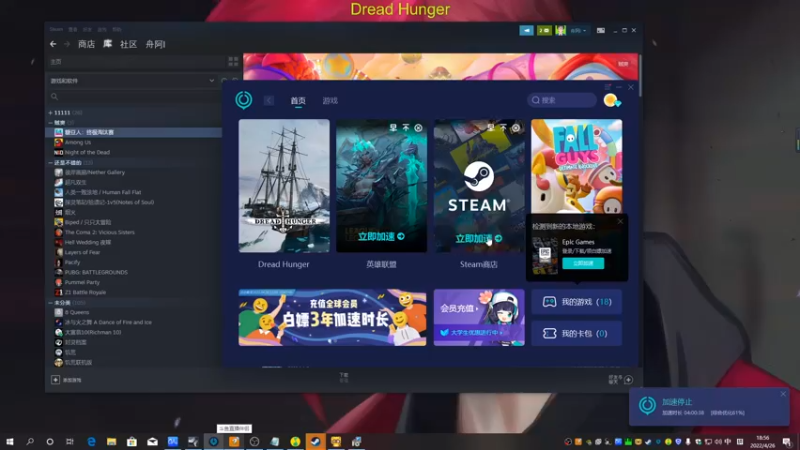Go forward in the Steam window
Image resolution: width=800 pixels, height=450 pixels.
coord(67,44)
